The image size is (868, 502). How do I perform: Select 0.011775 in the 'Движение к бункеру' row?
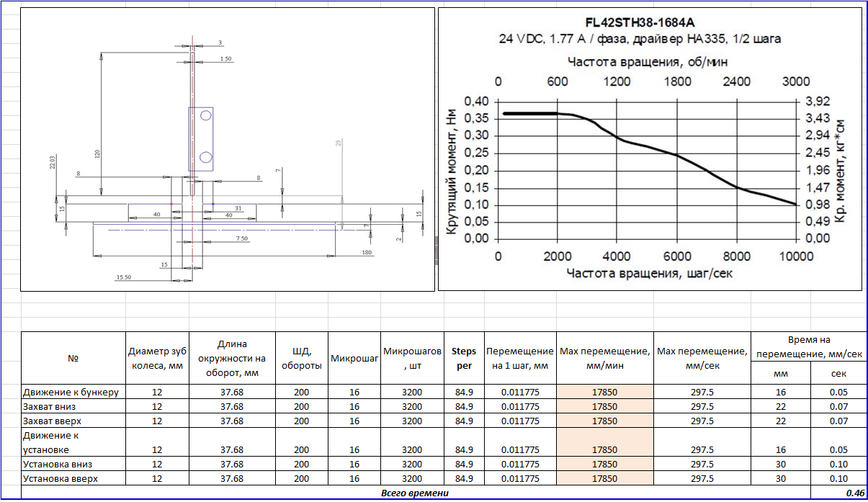pyautogui.click(x=520, y=392)
